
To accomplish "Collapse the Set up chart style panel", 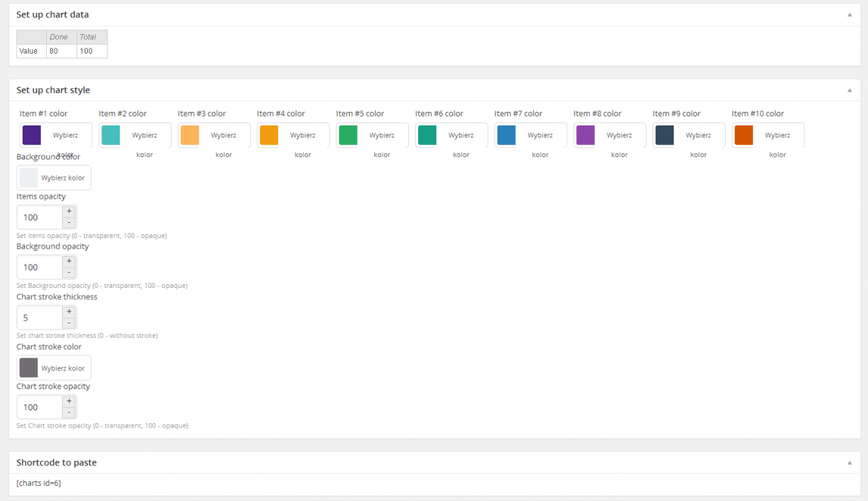I will pos(849,90).
